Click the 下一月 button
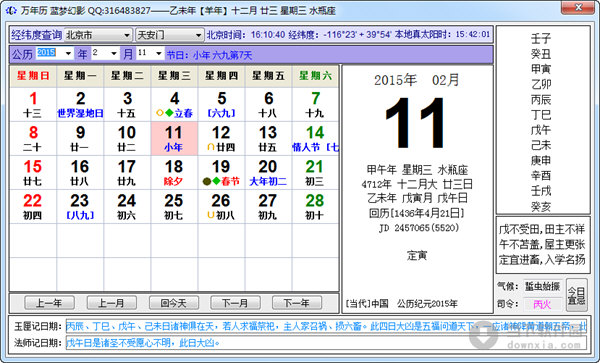The width and height of the screenshot is (600, 363). [x=235, y=303]
